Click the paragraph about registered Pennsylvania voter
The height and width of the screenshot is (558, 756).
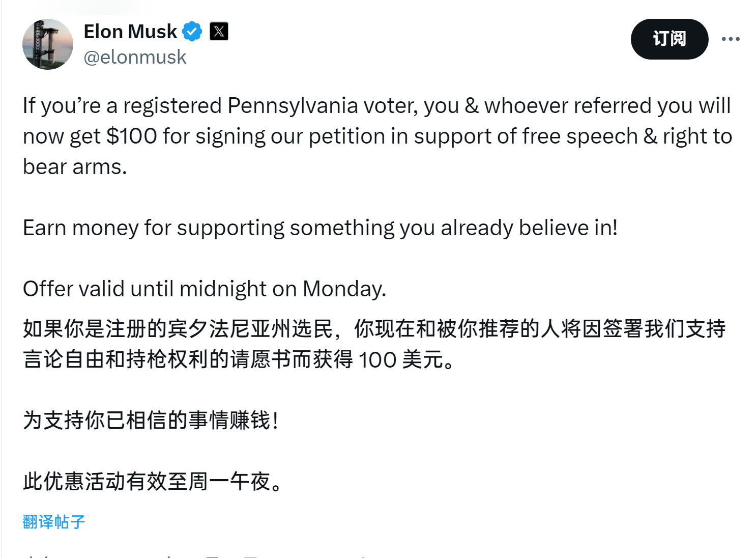coord(377,136)
